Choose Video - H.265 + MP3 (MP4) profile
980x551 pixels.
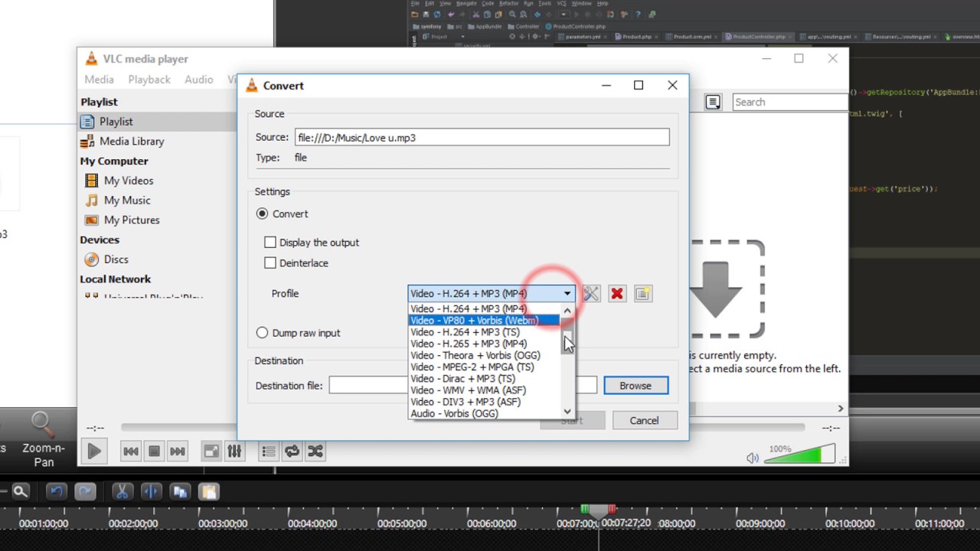[x=485, y=344]
